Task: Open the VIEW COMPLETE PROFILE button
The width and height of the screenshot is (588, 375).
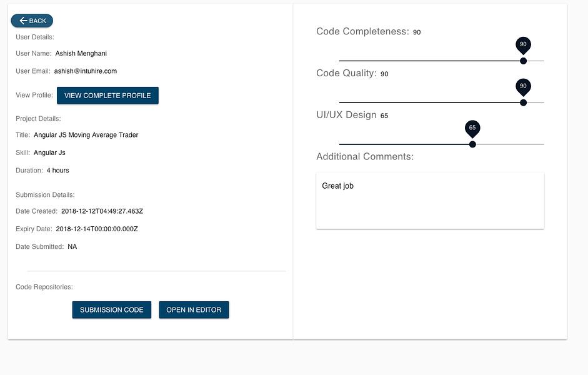Action: click(107, 95)
